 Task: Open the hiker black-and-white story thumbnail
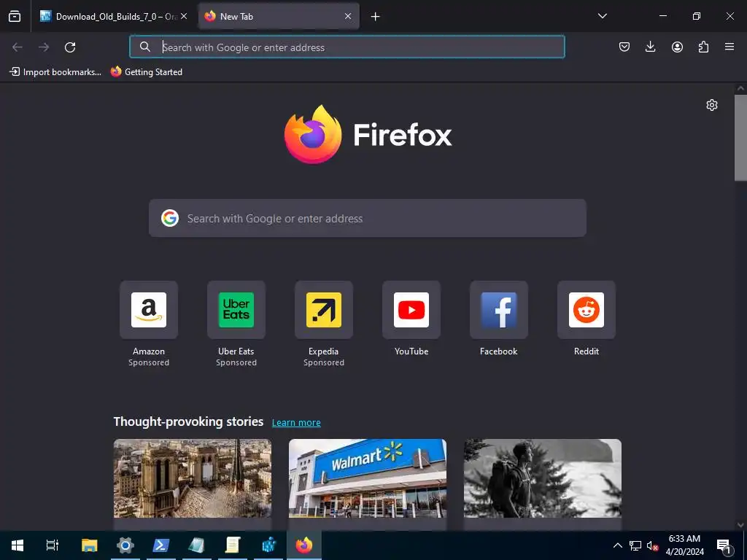click(x=543, y=478)
